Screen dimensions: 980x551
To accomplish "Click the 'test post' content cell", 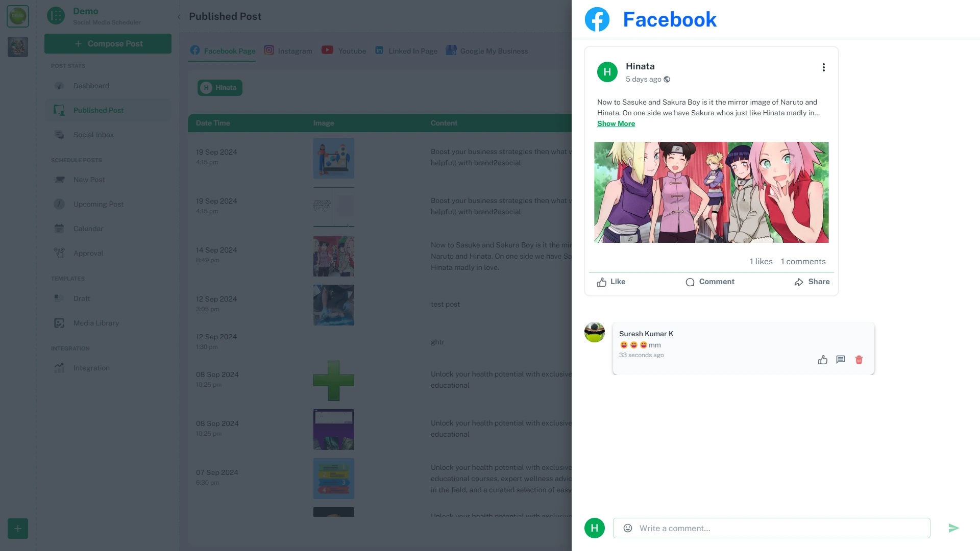I will [445, 305].
